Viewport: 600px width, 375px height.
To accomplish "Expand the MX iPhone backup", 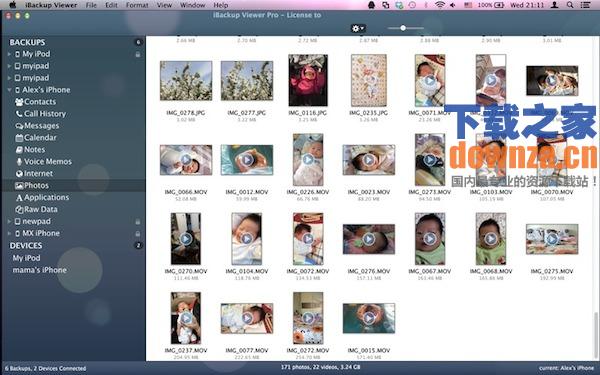I will tap(9, 233).
